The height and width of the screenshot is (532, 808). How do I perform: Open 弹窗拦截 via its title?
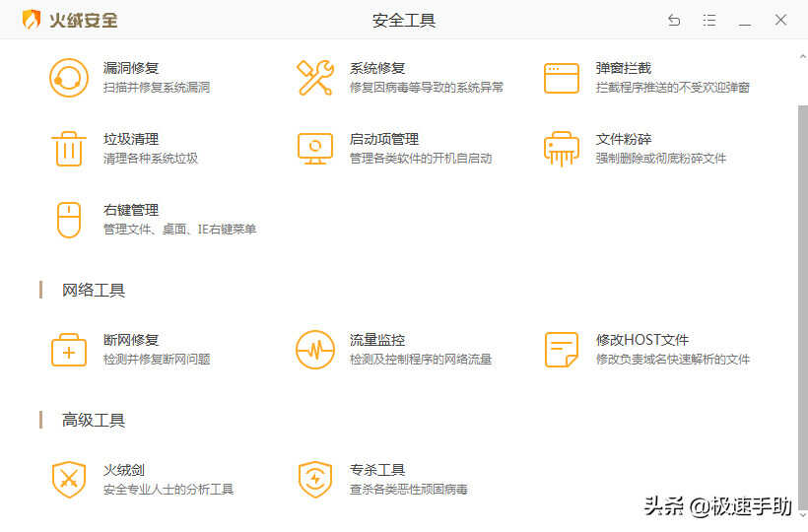624,68
